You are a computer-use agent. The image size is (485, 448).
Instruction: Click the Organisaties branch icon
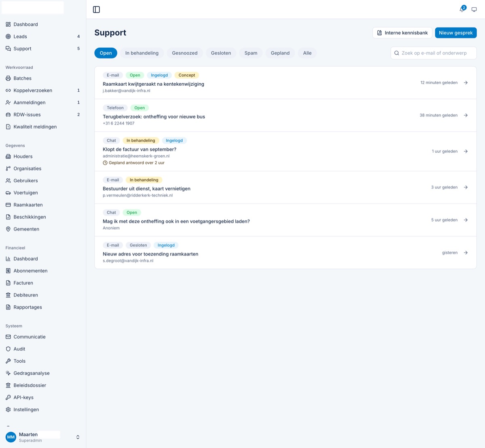pos(8,169)
